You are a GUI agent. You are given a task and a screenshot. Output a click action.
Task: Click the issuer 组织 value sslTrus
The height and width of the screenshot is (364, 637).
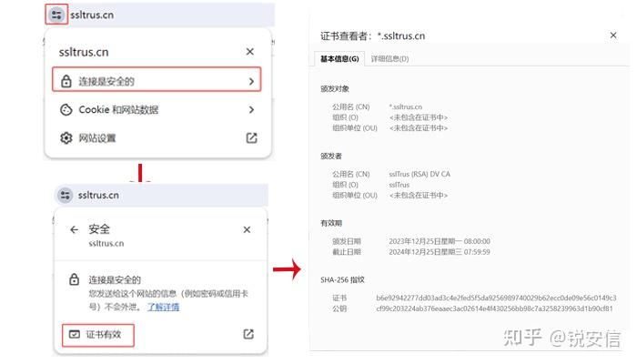tap(399, 185)
